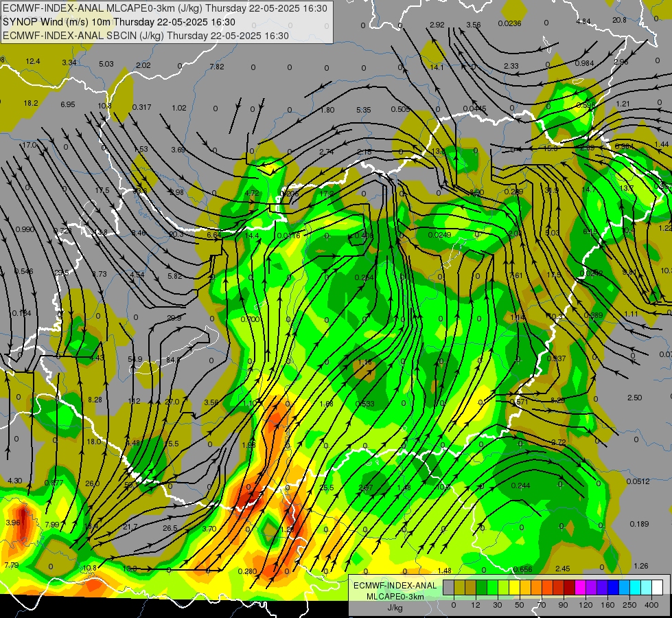
Task: Click the map value 14.1
Action: 437,67
